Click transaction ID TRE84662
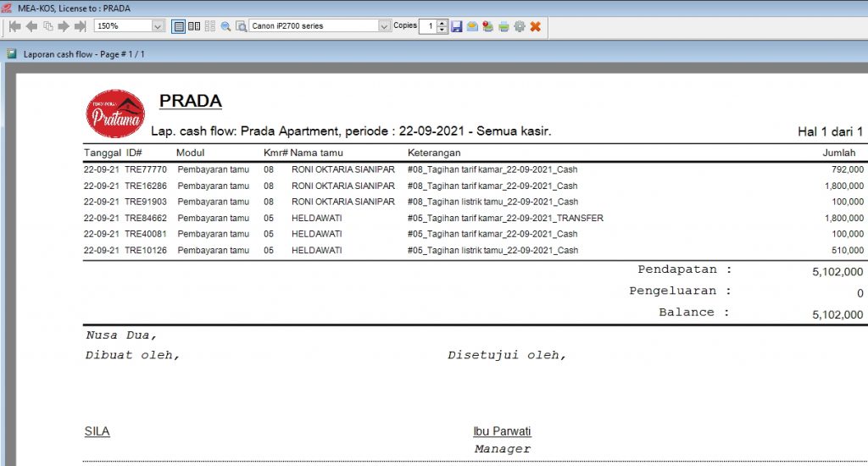This screenshot has height=466, width=868. [x=146, y=218]
